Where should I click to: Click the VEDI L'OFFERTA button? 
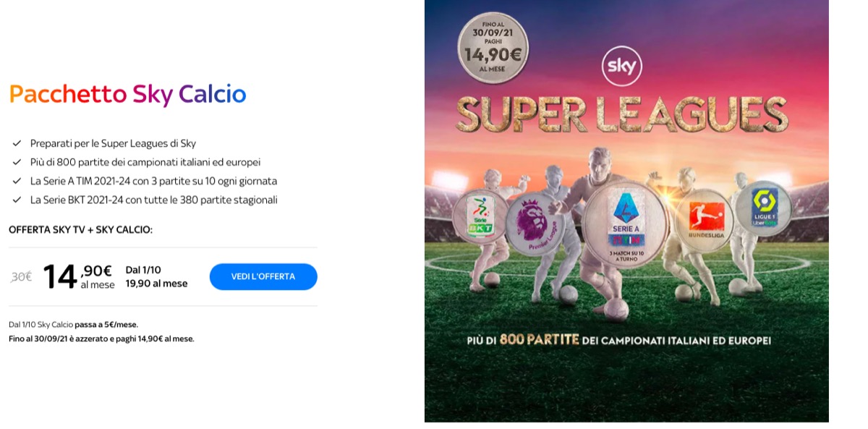click(x=263, y=276)
